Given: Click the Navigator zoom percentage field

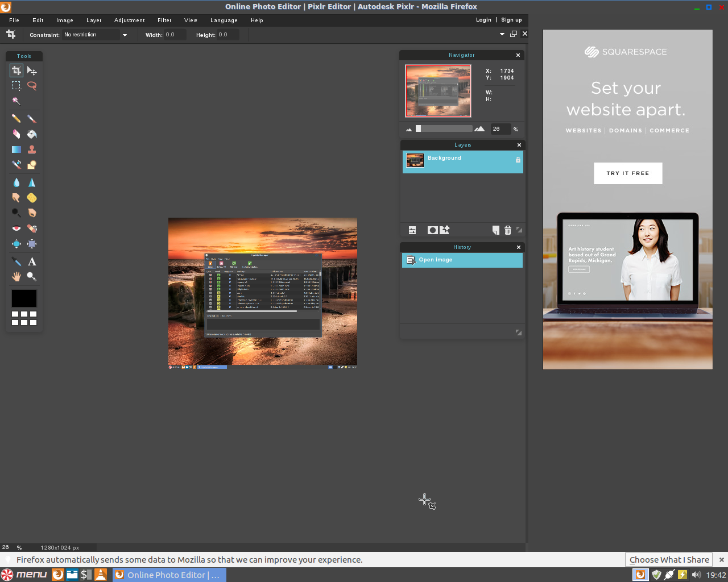Looking at the screenshot, I should tap(500, 129).
